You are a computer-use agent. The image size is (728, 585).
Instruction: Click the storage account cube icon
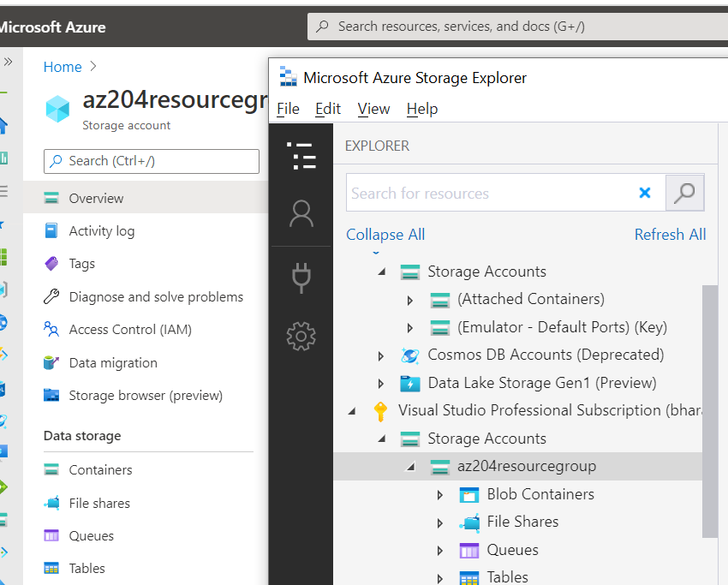58,108
